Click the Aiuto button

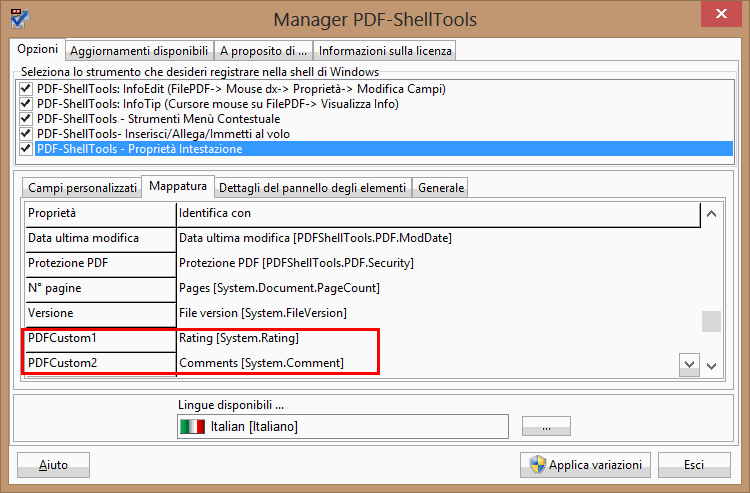click(54, 465)
